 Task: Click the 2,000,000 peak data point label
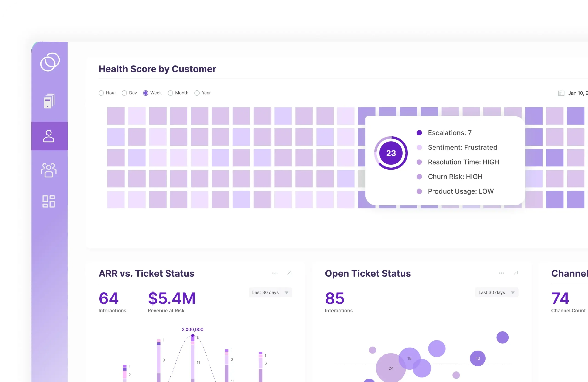192,329
